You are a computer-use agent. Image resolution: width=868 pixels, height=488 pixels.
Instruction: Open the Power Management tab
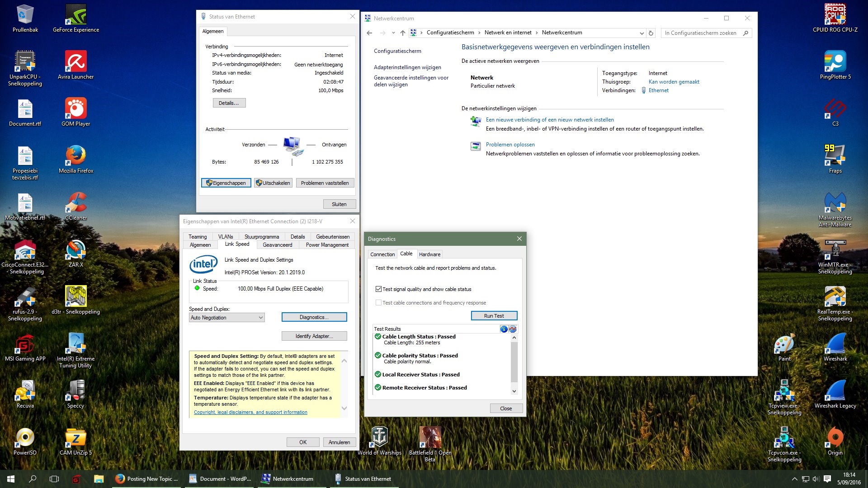tap(327, 245)
